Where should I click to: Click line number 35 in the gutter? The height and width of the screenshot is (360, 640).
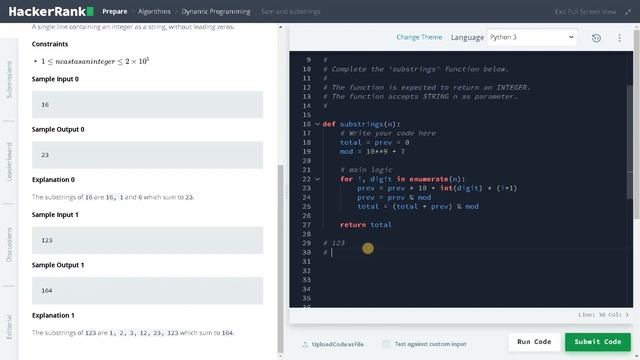tap(307, 298)
